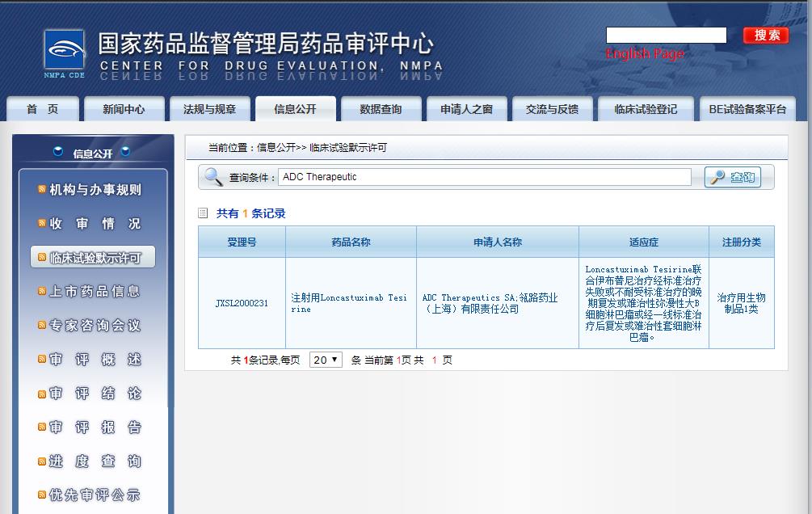Screen dimensions: 812x514
Task: Open the English Page link
Action: tap(645, 54)
